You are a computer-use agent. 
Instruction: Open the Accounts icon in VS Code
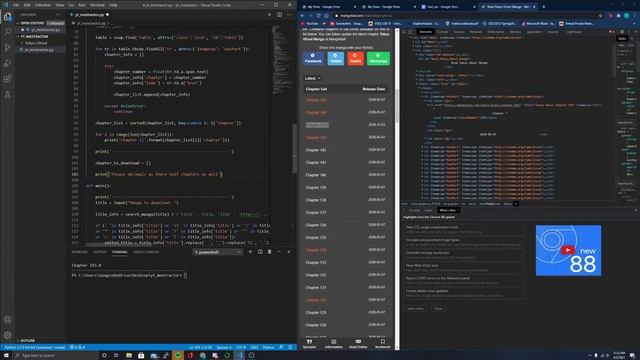pyautogui.click(x=7, y=320)
